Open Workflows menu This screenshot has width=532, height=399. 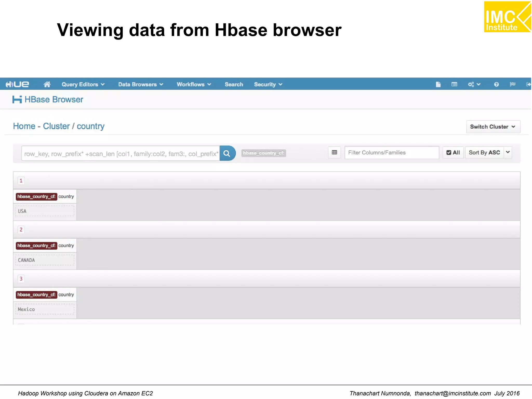pyautogui.click(x=194, y=84)
